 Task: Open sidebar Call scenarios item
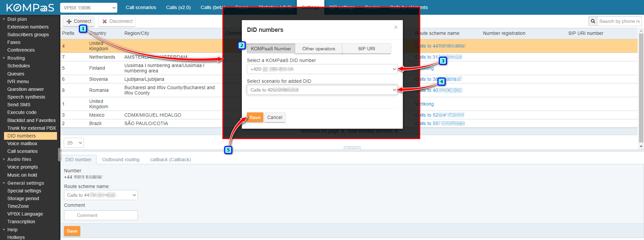(x=22, y=151)
